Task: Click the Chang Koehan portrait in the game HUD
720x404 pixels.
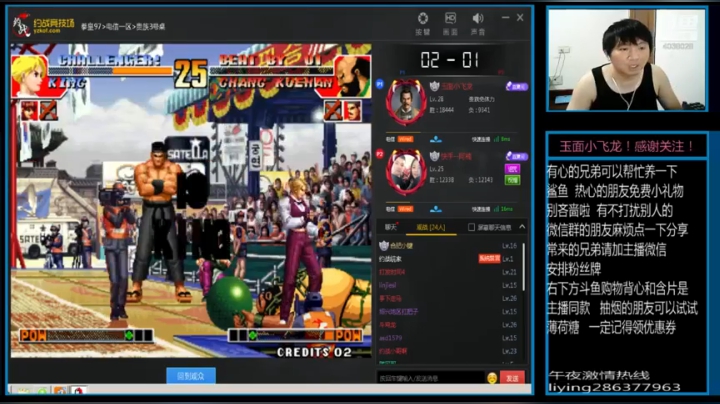Action: pyautogui.click(x=352, y=76)
